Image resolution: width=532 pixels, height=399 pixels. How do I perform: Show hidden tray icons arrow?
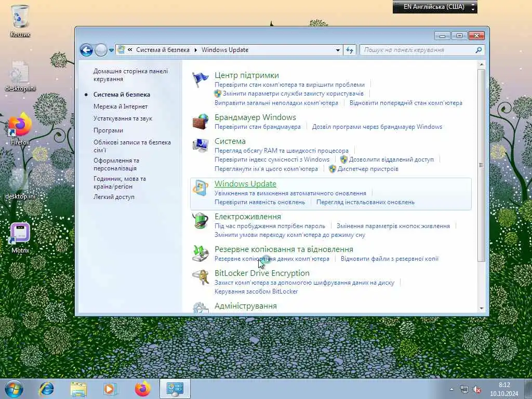[451, 390]
